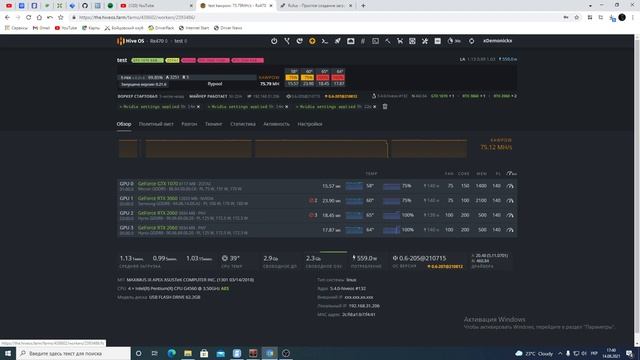
Task: Click the hashrate history chart
Action: pos(293,149)
